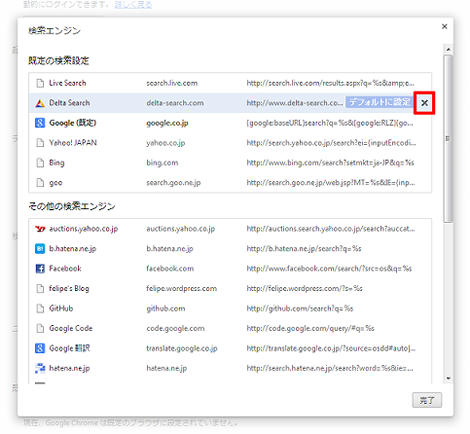The height and width of the screenshot is (434, 470).
Task: Select the b.hatena.ne.jp engine name
Action: pyautogui.click(x=73, y=249)
